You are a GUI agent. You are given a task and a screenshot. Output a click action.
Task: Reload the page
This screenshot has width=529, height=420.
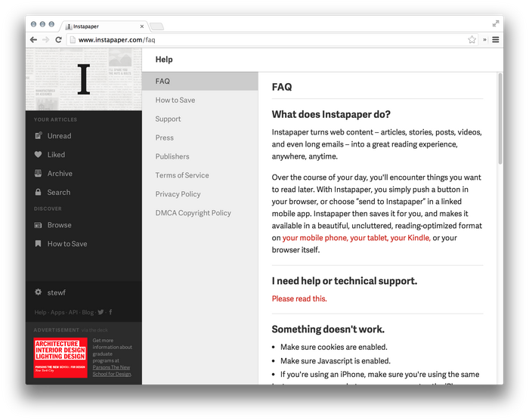point(58,39)
